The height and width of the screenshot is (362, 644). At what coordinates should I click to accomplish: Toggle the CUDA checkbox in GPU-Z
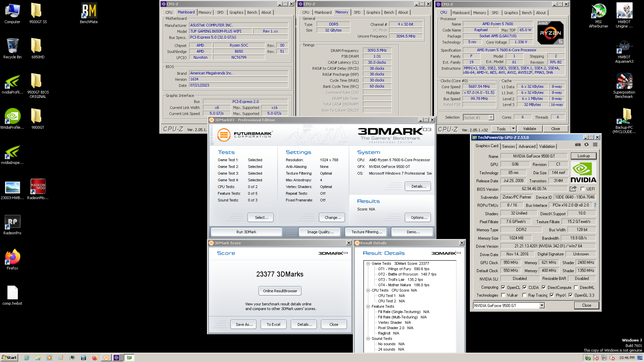[525, 287]
